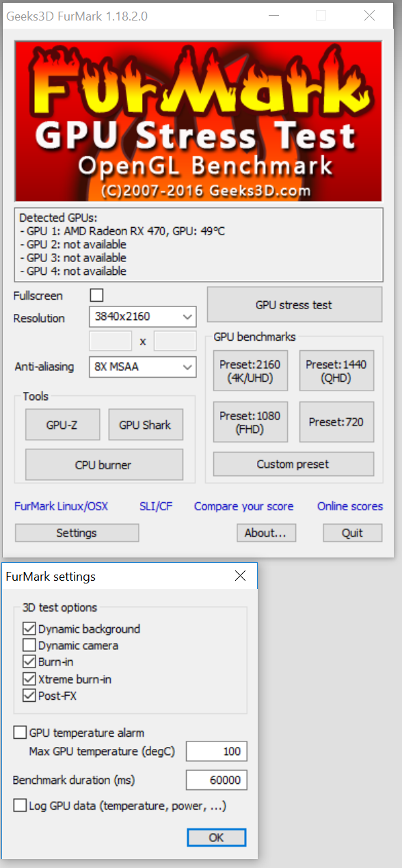The height and width of the screenshot is (868, 402).
Task: Open the Anti-aliasing dropdown showing 8X MSAA
Action: pos(142,367)
